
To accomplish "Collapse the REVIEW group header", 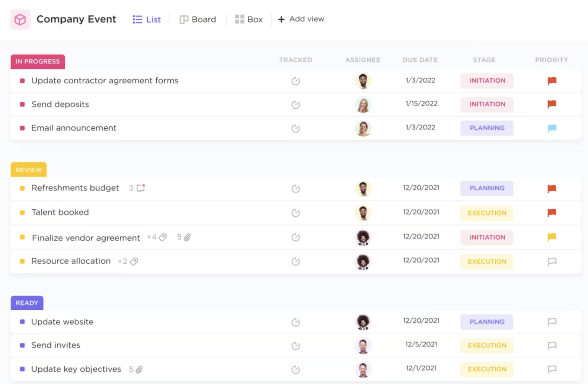I will (28, 170).
